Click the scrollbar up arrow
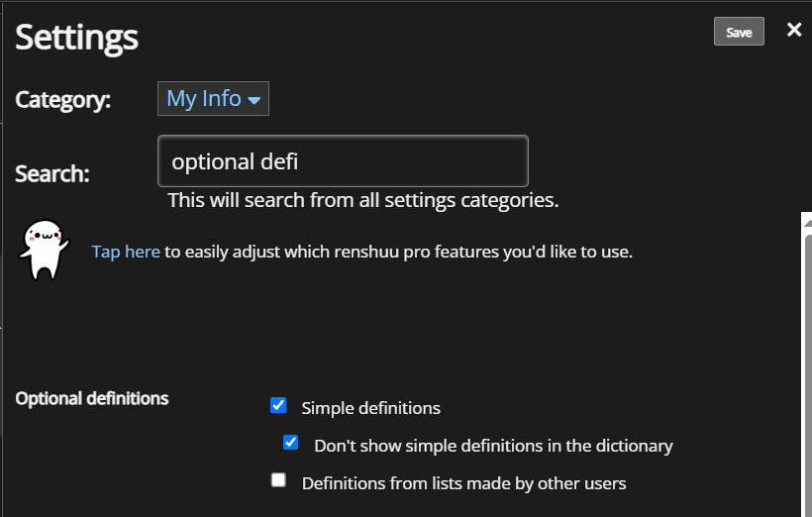 pyautogui.click(x=807, y=221)
